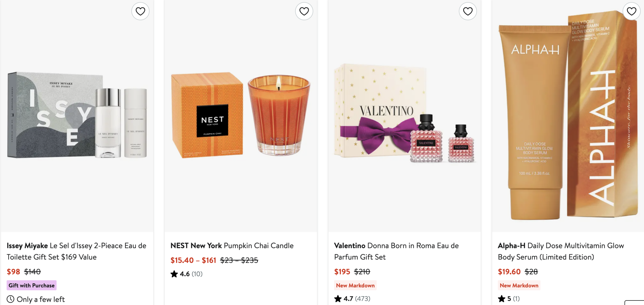This screenshot has height=305, width=644.
Task: Open Alpha-H Daily Dose Multivitamin title link
Action: point(560,251)
